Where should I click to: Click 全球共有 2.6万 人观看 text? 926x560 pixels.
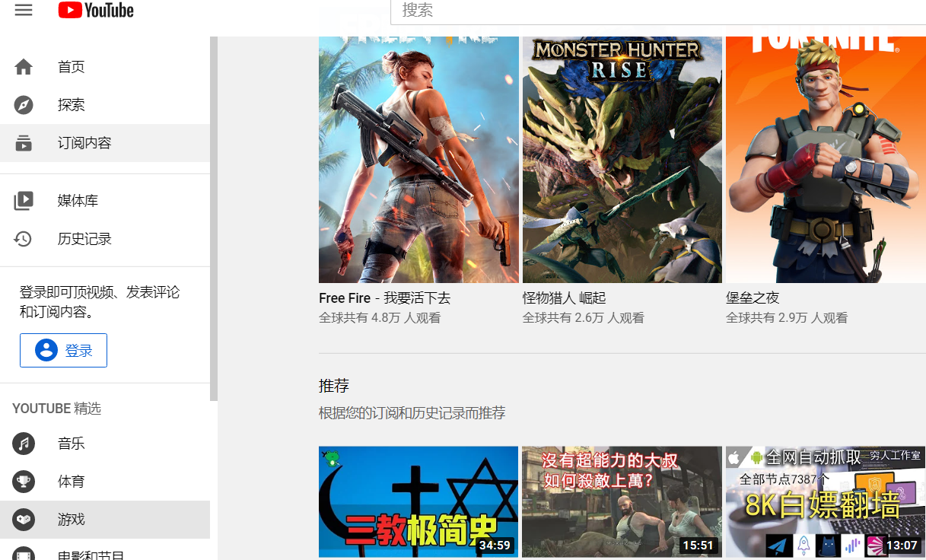click(584, 318)
